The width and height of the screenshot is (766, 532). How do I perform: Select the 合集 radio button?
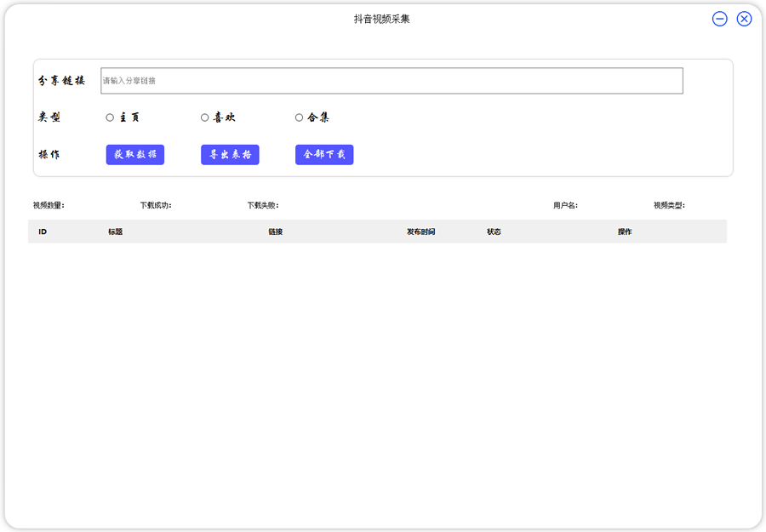coord(300,117)
